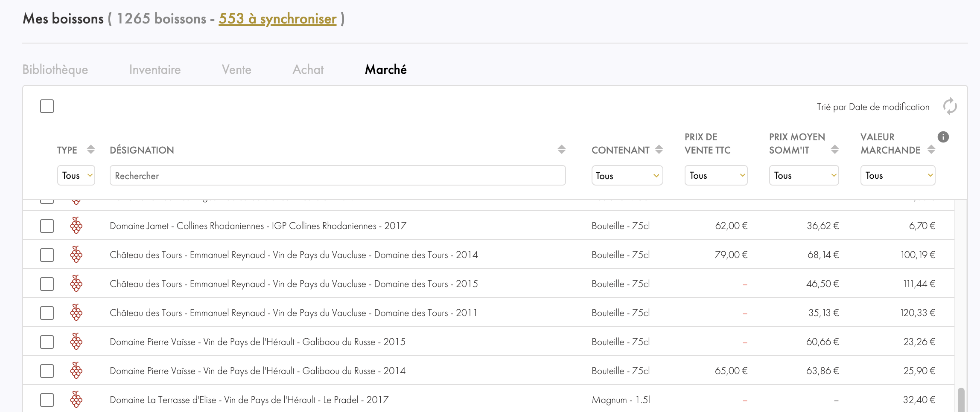Click the 79,00 € sale price

pos(731,255)
